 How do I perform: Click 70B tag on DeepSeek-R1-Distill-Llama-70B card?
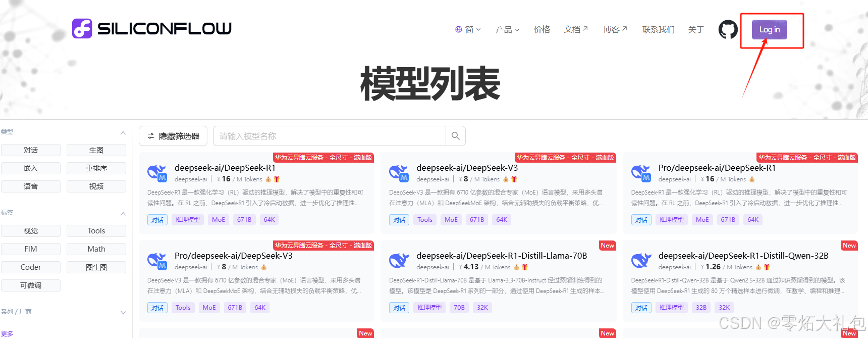459,308
